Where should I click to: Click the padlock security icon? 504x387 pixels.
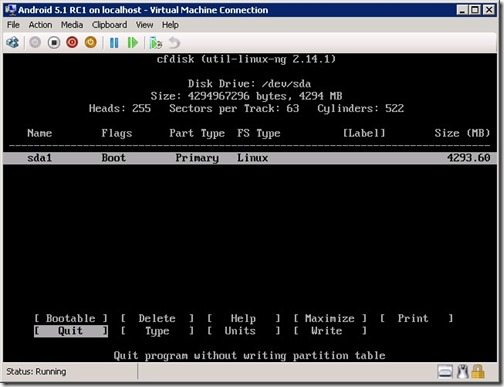tap(478, 371)
